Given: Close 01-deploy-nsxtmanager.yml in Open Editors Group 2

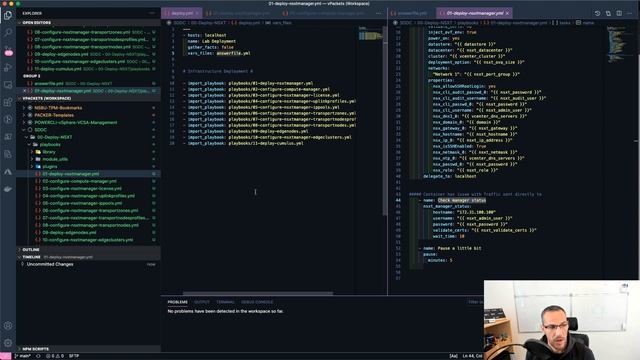Looking at the screenshot, I should point(24,91).
